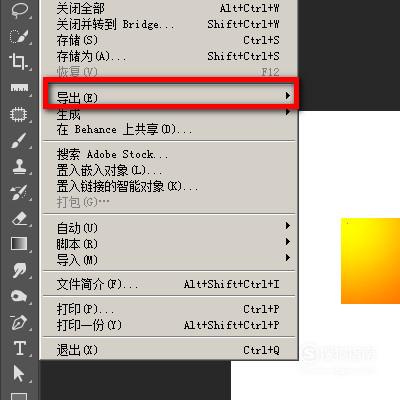Select the Sponge tool icon
The width and height of the screenshot is (400, 400).
tap(19, 296)
